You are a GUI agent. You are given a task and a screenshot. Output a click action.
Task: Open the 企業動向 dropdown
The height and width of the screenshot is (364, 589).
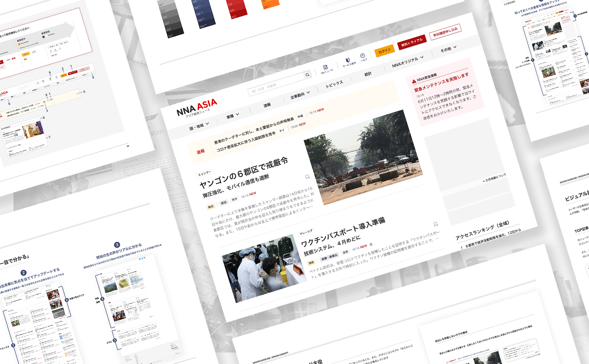click(x=300, y=95)
